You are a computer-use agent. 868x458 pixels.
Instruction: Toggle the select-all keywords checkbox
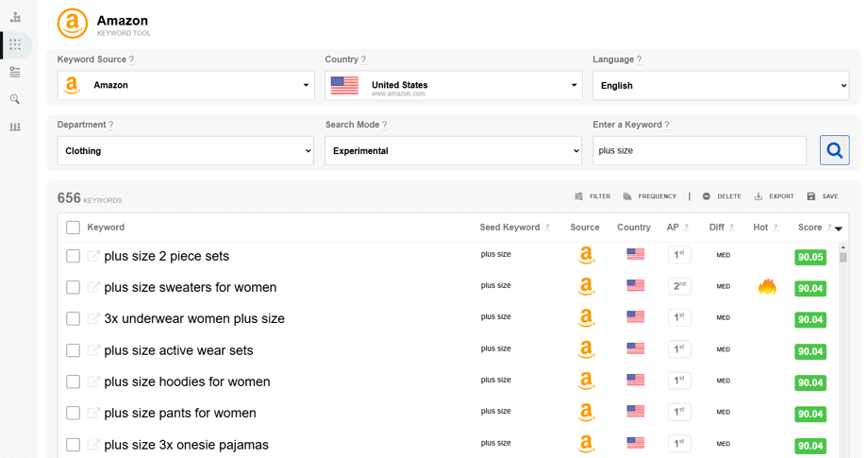point(73,228)
